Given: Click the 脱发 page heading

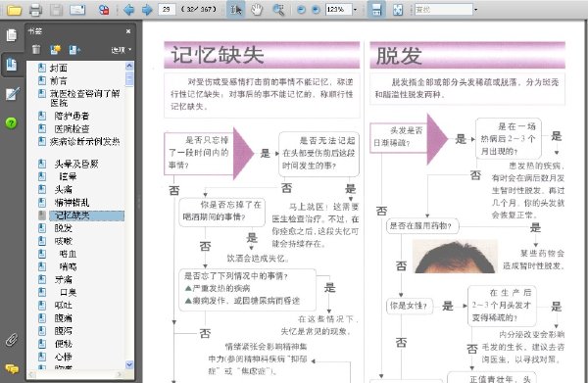Looking at the screenshot, I should 400,56.
